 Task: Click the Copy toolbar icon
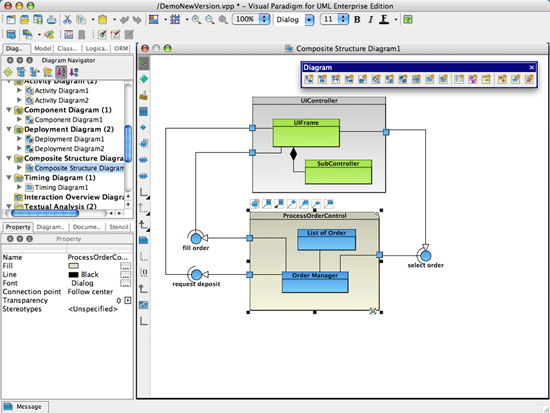pos(81,20)
